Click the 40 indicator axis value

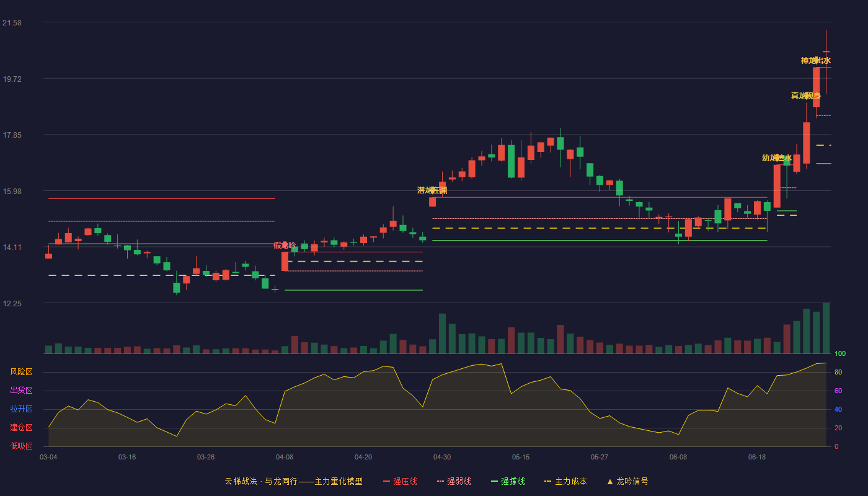(x=838, y=409)
